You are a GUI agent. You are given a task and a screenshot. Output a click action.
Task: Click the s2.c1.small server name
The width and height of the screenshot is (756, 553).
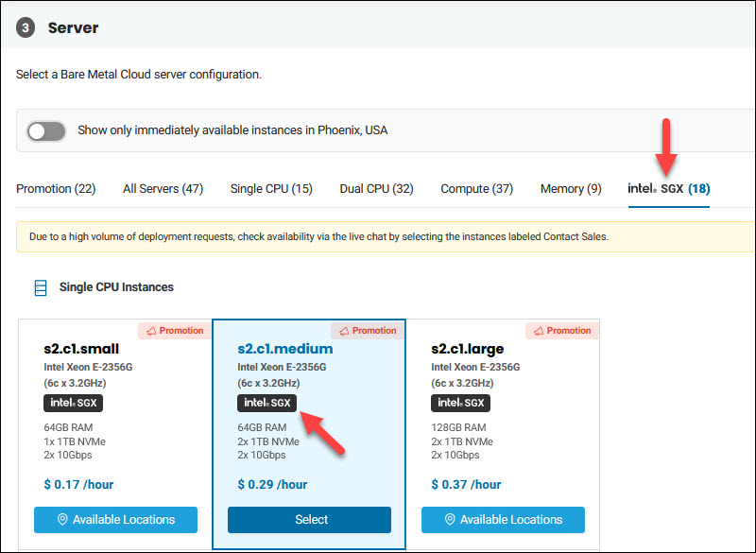[x=81, y=349]
